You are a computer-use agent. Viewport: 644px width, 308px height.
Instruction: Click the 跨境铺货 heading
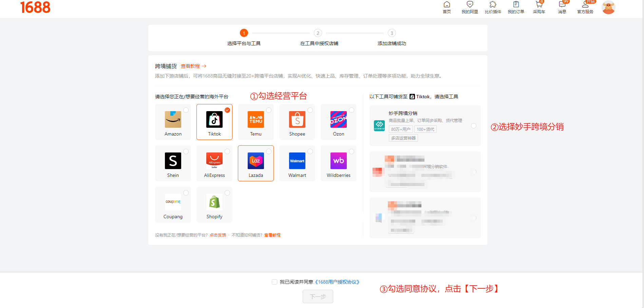point(166,66)
